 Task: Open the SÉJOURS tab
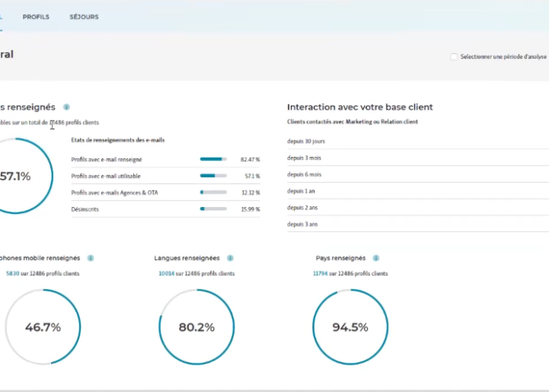pos(84,16)
